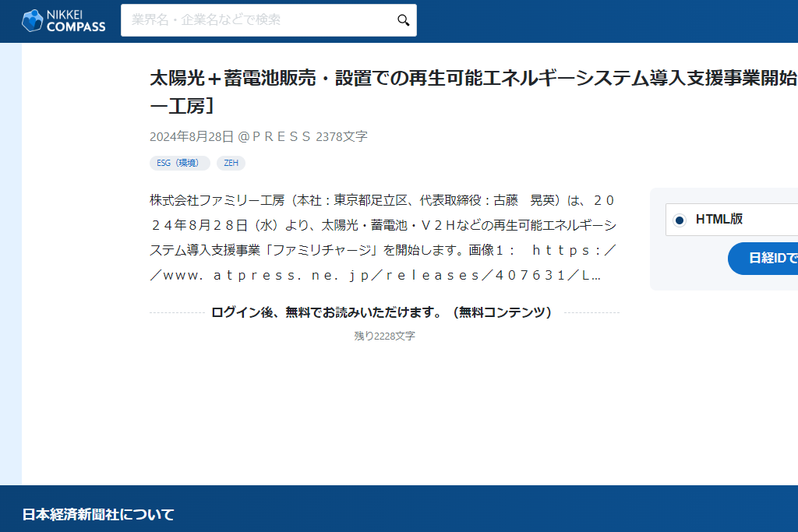Open the ZEH tag
This screenshot has width=798, height=532.
pos(231,163)
